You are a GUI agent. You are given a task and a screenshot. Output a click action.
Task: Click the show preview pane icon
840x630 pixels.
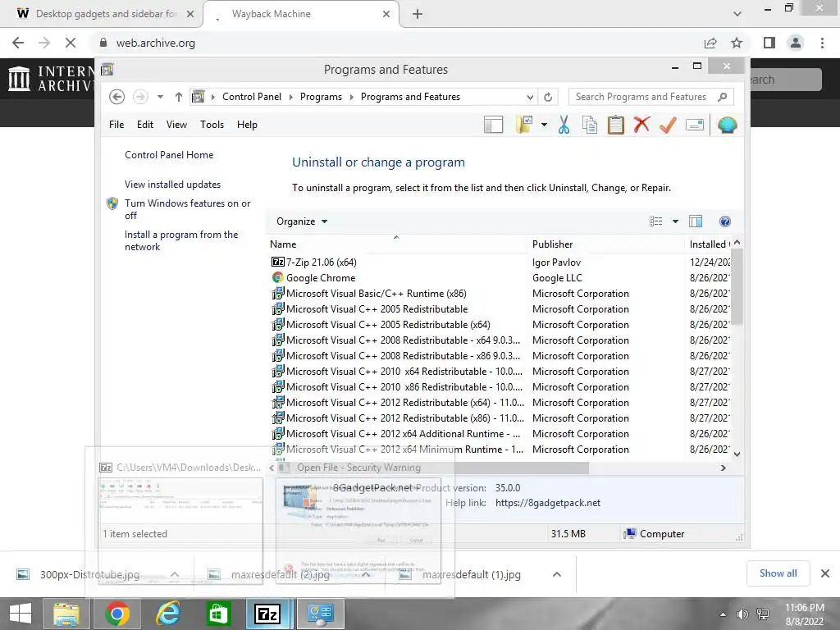pyautogui.click(x=696, y=221)
